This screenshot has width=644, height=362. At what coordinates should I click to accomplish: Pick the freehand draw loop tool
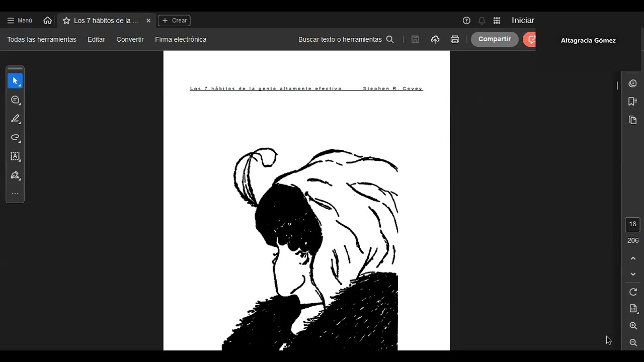click(15, 138)
